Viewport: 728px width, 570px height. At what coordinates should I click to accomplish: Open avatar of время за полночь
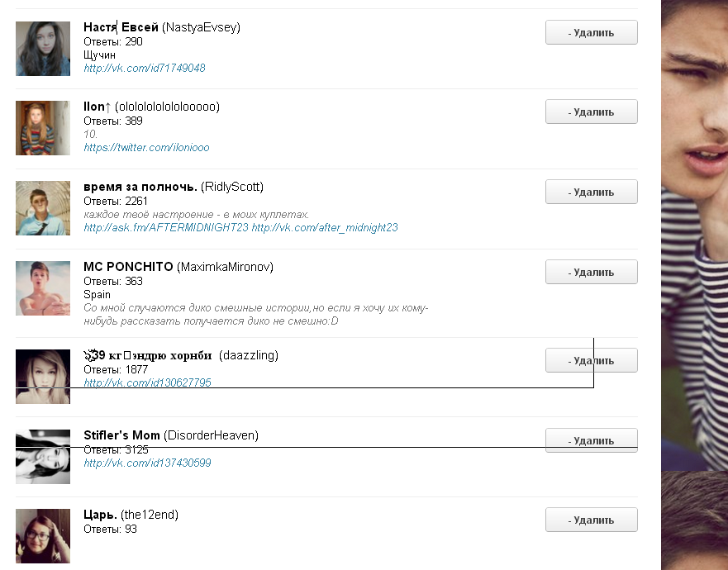coord(43,208)
